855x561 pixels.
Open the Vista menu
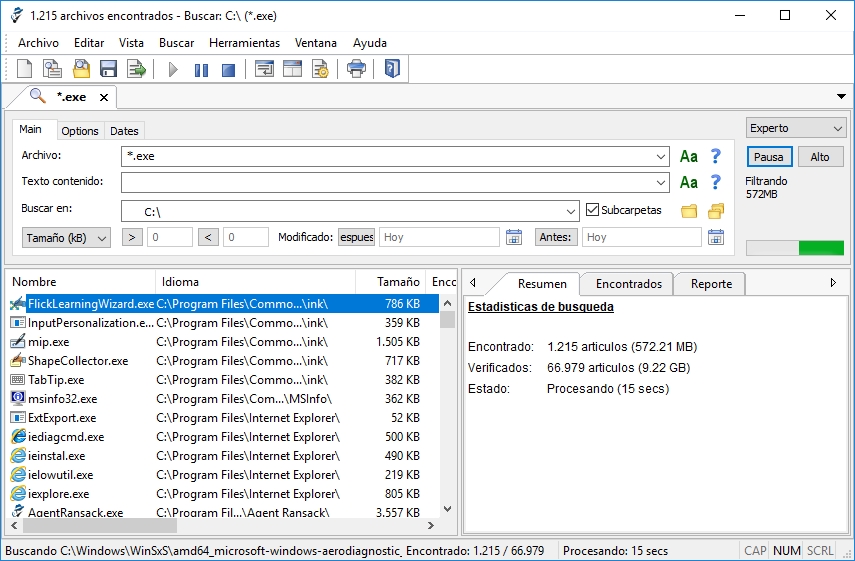coord(131,43)
